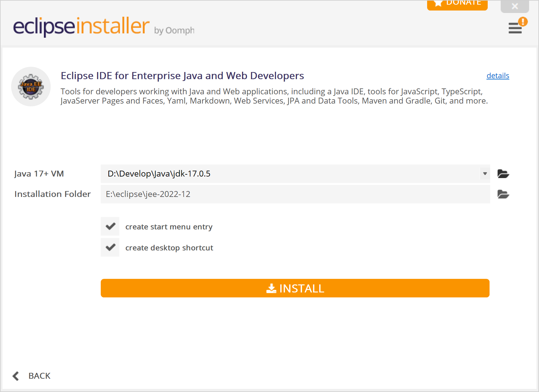Click the eclipse installer logo
Viewport: 539px width, 392px height.
81,27
